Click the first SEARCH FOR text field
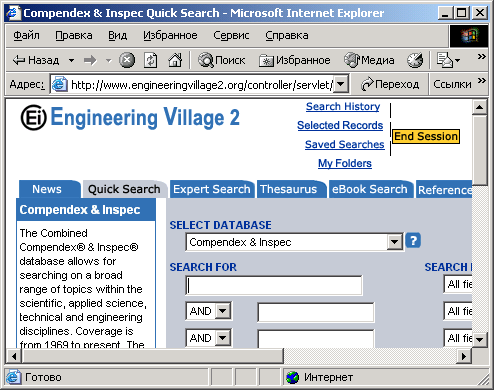This screenshot has width=494, height=390. tap(274, 285)
